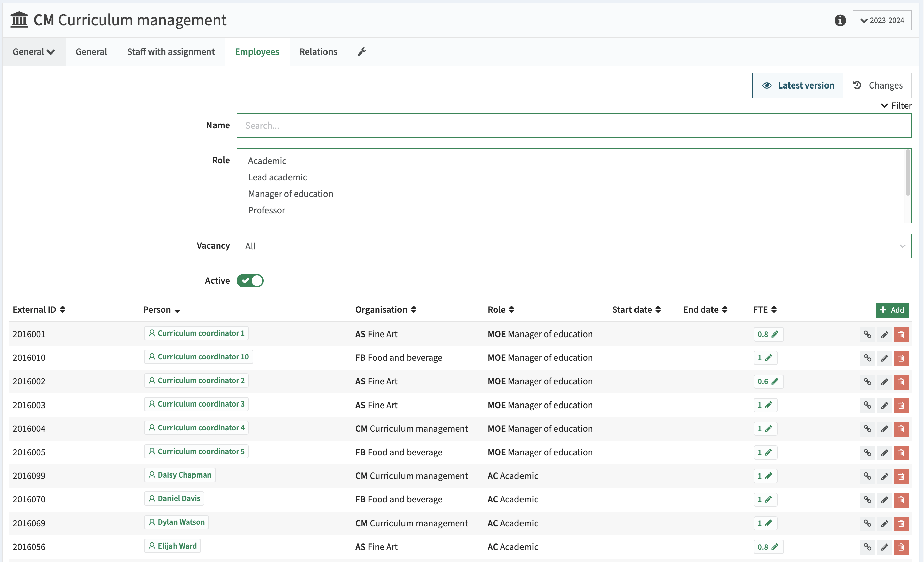Click the Add employee button
The width and height of the screenshot is (924, 562).
click(892, 310)
